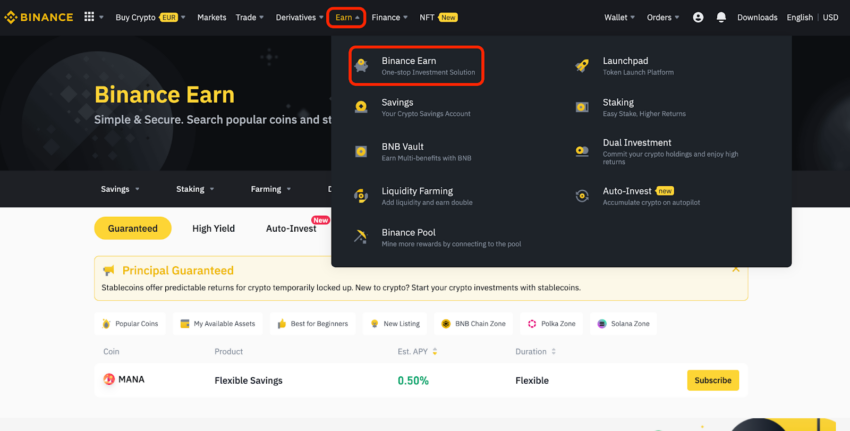Open the Derivatives dropdown menu
The image size is (850, 431).
point(299,17)
